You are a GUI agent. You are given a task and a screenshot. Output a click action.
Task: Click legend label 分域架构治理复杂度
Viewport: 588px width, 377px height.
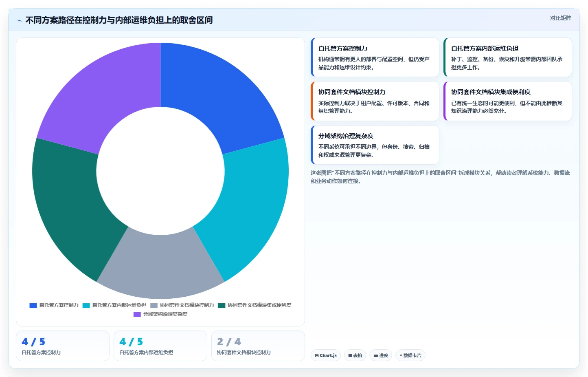[165, 314]
